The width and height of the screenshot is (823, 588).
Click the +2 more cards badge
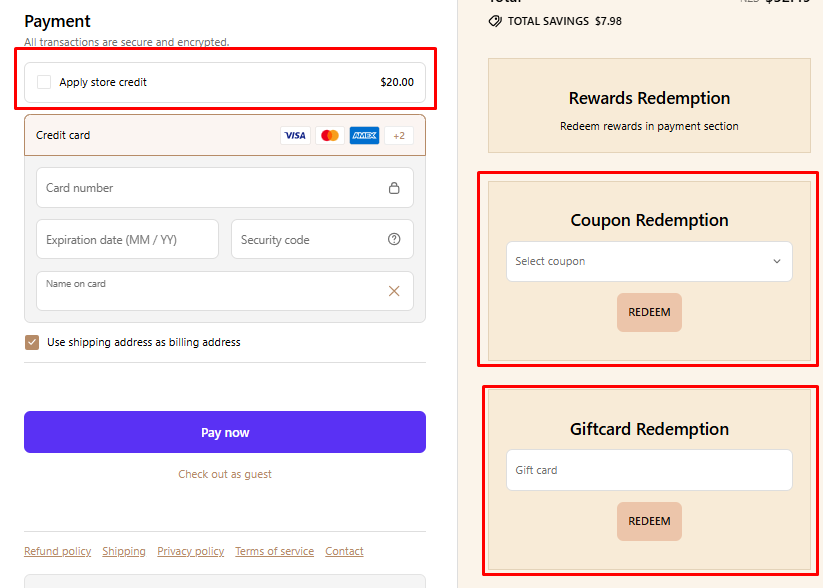[x=398, y=136]
